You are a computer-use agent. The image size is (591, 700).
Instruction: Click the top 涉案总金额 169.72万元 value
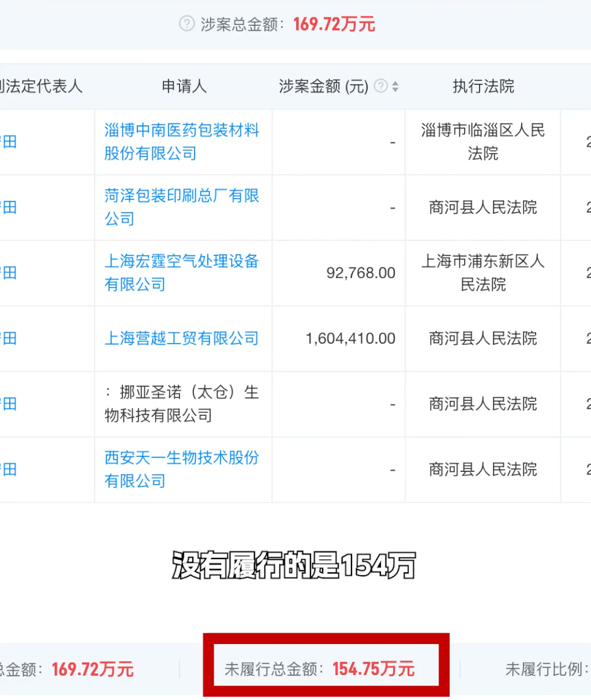tap(334, 24)
